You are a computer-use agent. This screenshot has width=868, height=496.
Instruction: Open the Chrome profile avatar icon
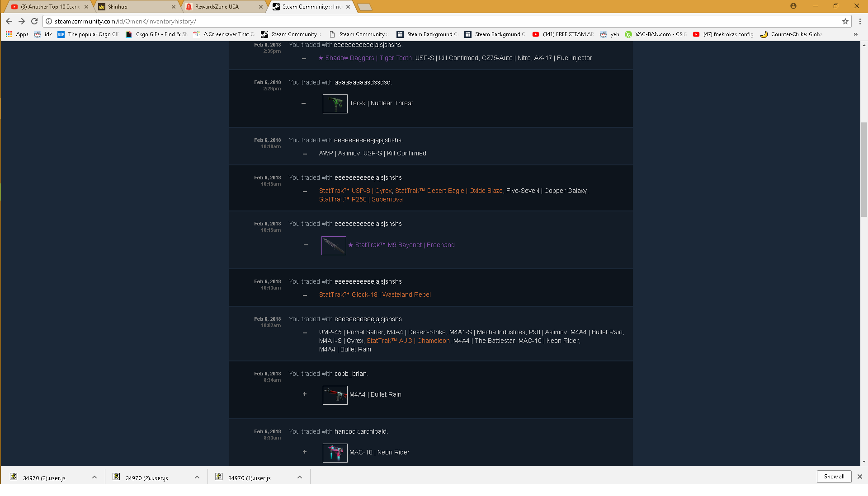point(793,6)
